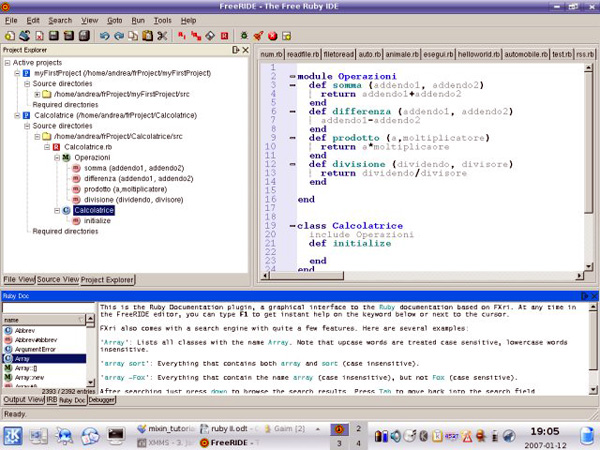Click the Open file toolbar icon

click(24, 36)
